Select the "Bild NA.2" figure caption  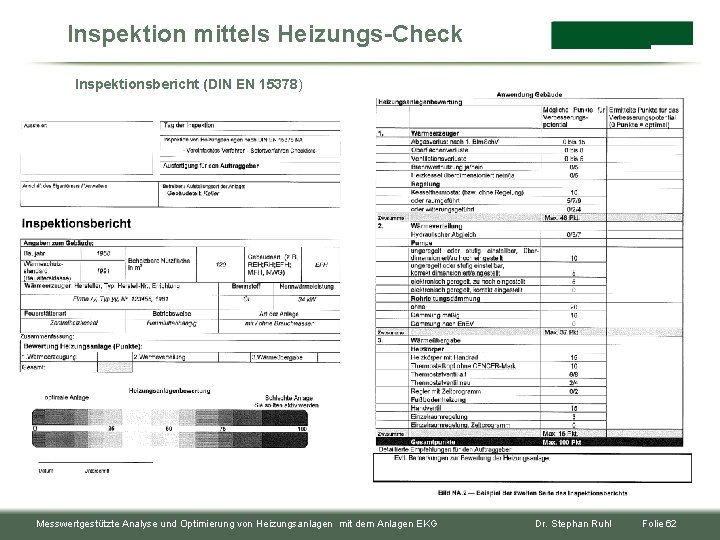(x=532, y=493)
